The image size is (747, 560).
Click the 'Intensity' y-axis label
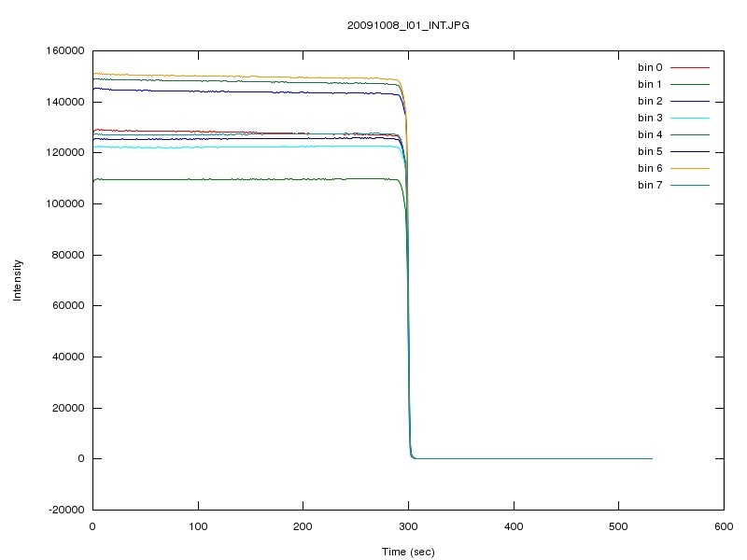point(18,280)
